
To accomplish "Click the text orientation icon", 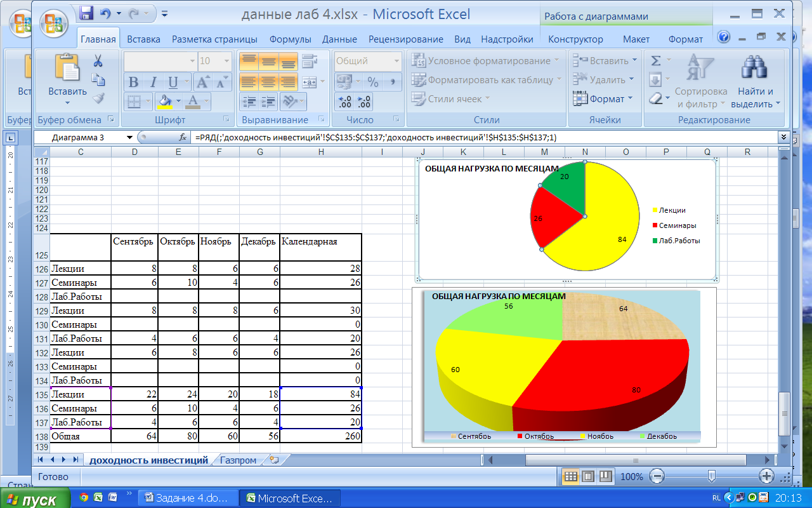I will (x=290, y=101).
